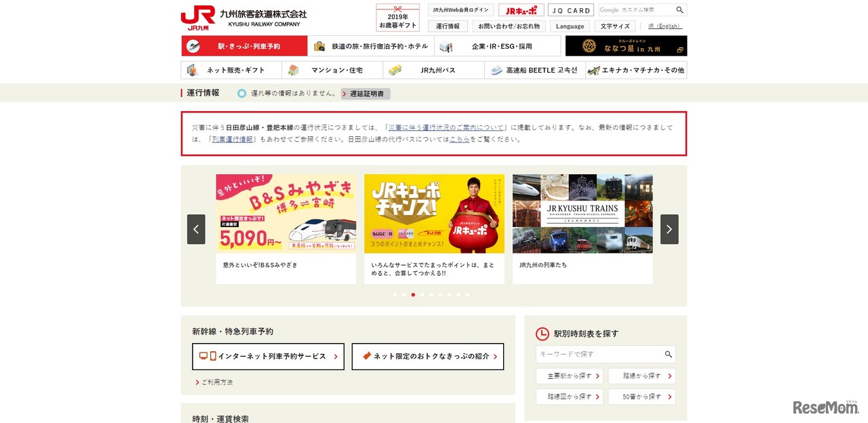Click ネット限定のおトクなきっぷの紹介 button
Screen dimensions: 868x423
pos(428,357)
